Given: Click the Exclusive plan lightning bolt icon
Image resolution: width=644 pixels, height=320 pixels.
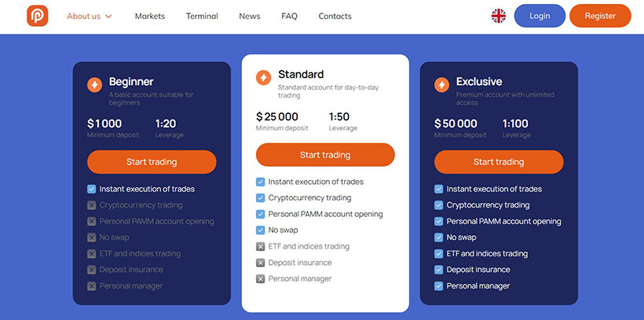Looking at the screenshot, I should click(441, 85).
